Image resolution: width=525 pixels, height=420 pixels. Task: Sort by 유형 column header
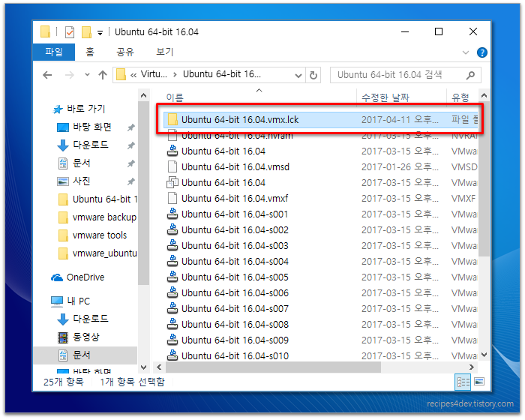point(460,97)
